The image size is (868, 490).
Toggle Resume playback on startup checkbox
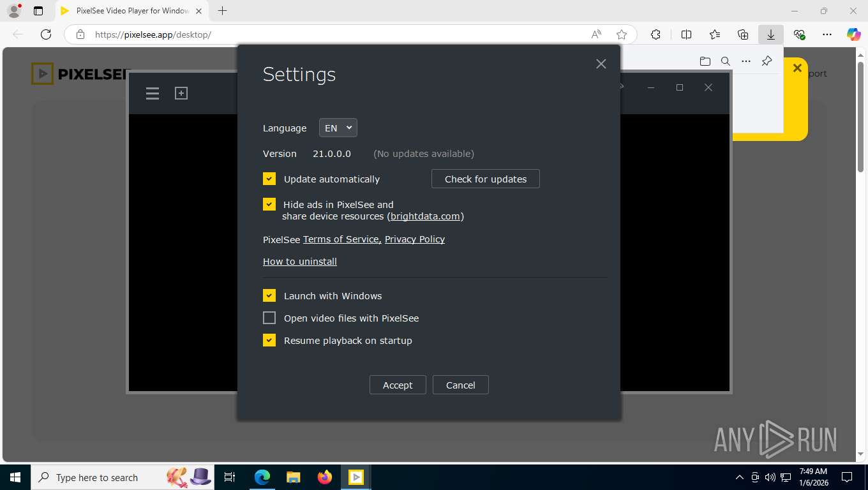[x=269, y=341]
